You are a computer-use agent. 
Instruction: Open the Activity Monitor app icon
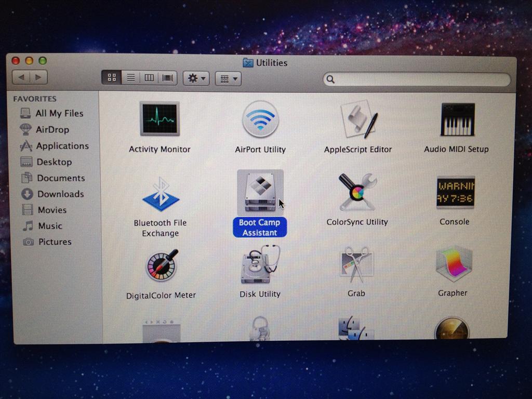(160, 118)
